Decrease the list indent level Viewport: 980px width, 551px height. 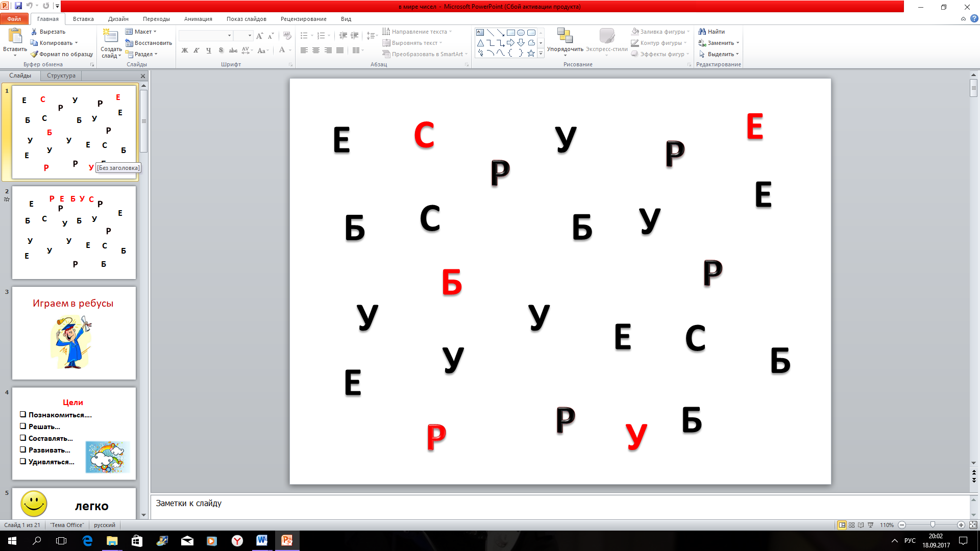(343, 36)
